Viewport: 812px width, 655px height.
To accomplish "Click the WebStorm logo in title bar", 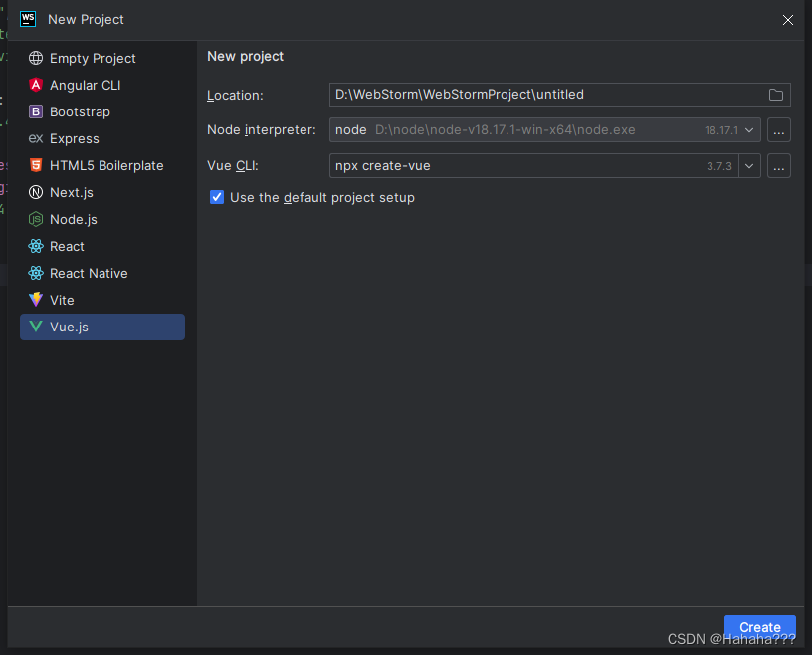I will pos(28,19).
